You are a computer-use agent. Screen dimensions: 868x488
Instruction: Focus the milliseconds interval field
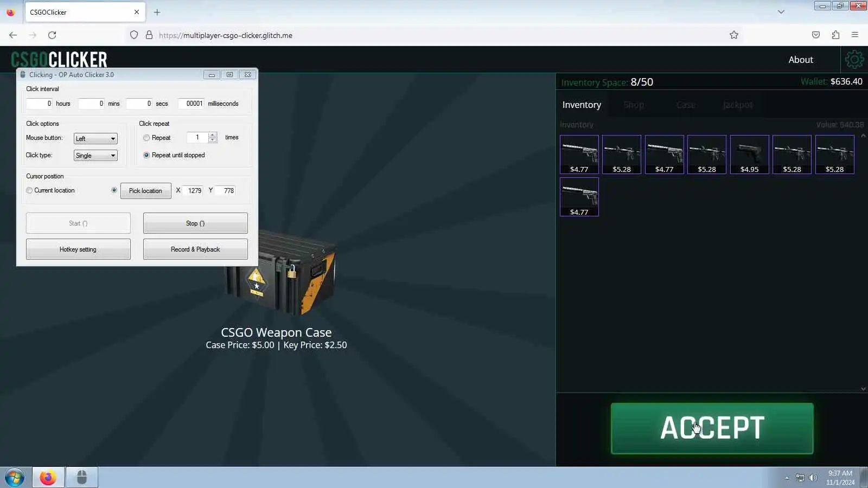coord(192,104)
